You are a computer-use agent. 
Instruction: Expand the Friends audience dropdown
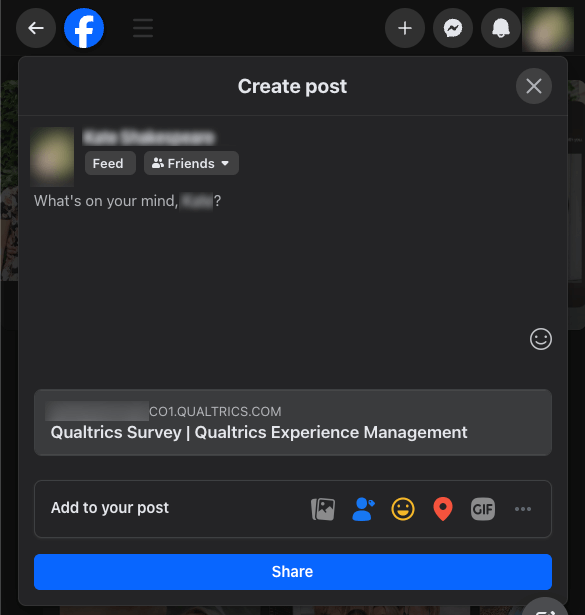(191, 163)
